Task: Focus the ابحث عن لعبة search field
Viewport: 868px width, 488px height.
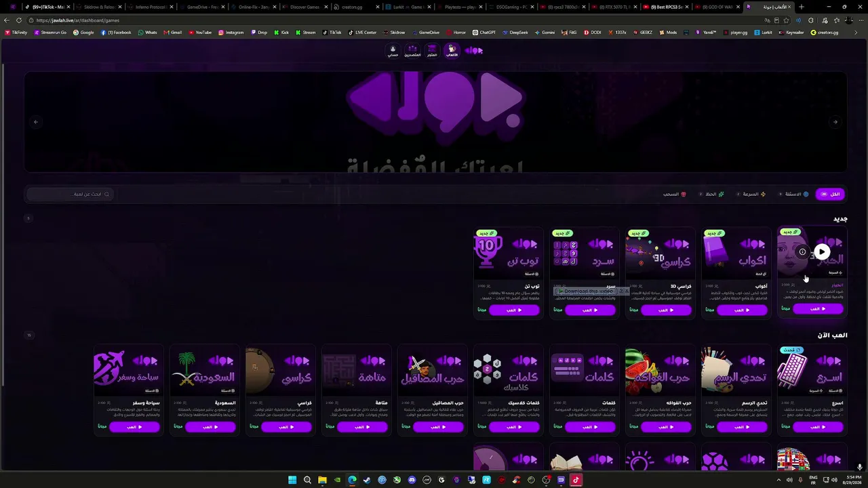Action: point(69,194)
